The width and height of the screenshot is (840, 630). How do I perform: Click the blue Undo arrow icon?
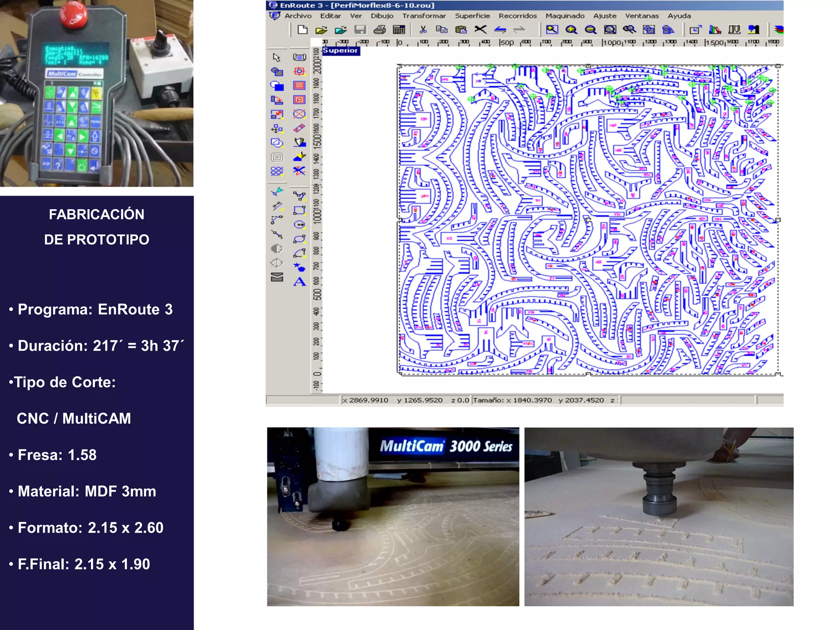pos(500,30)
